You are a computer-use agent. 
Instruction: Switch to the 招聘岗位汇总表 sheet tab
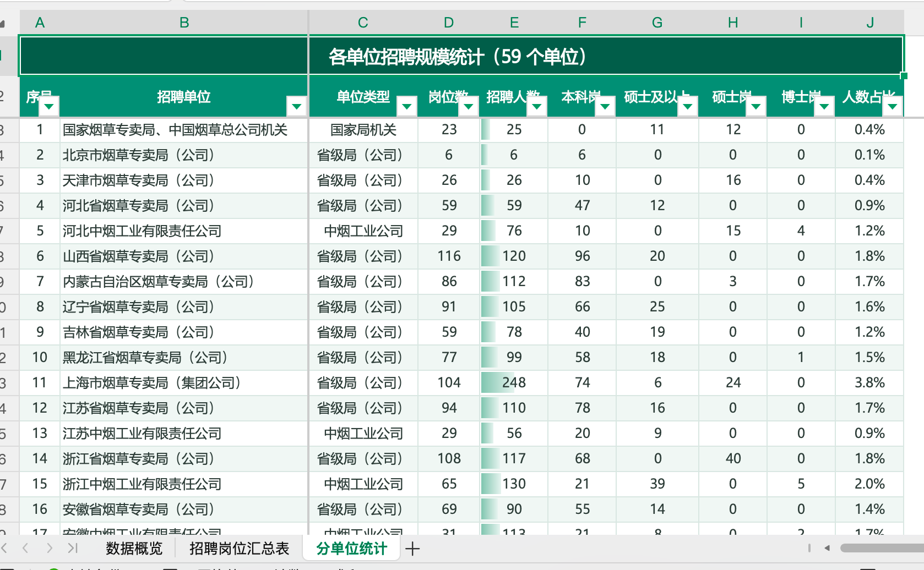239,548
